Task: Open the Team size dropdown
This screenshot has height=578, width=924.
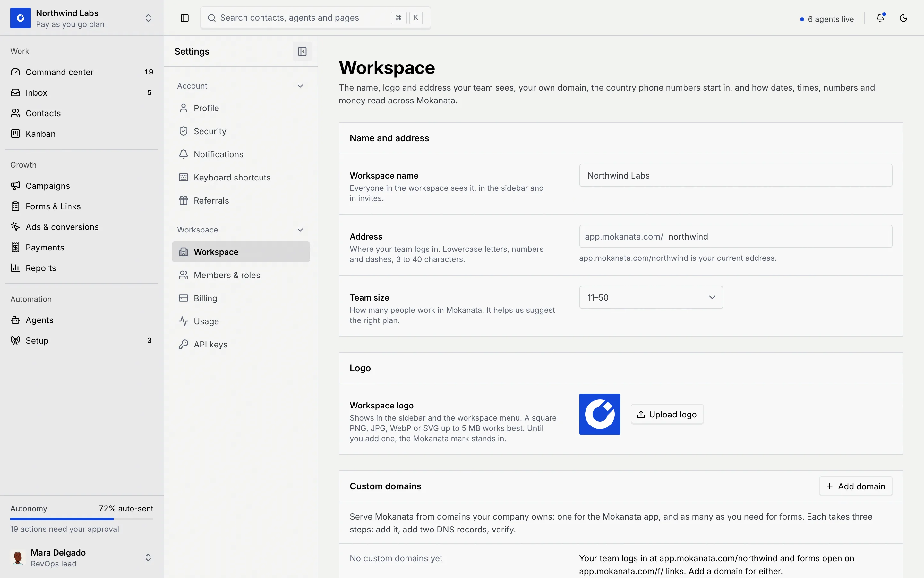Action: [x=651, y=297]
